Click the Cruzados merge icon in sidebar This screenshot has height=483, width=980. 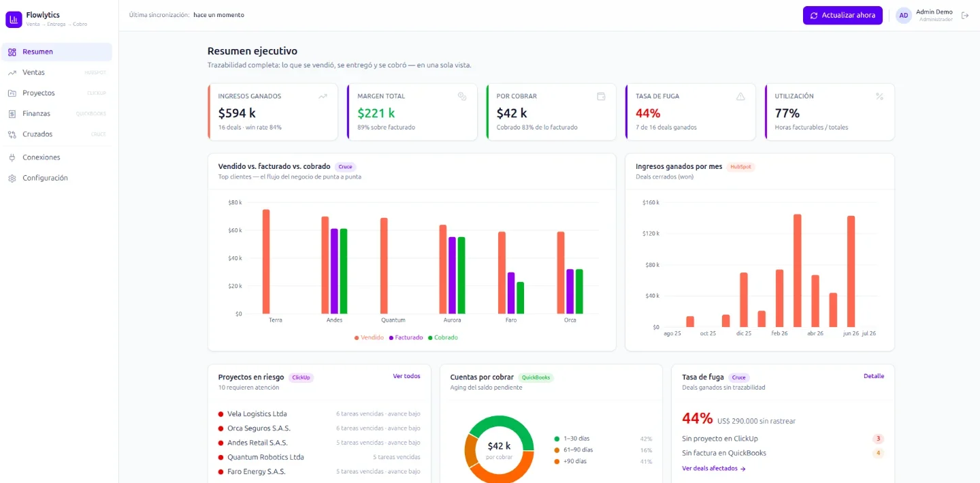click(12, 134)
